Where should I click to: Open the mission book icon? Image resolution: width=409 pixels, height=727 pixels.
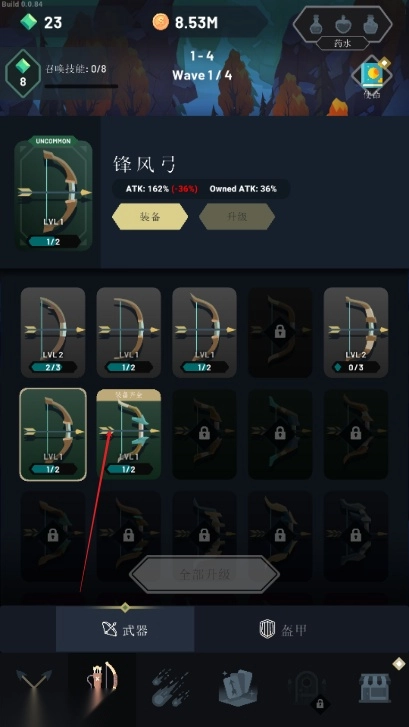tap(372, 76)
